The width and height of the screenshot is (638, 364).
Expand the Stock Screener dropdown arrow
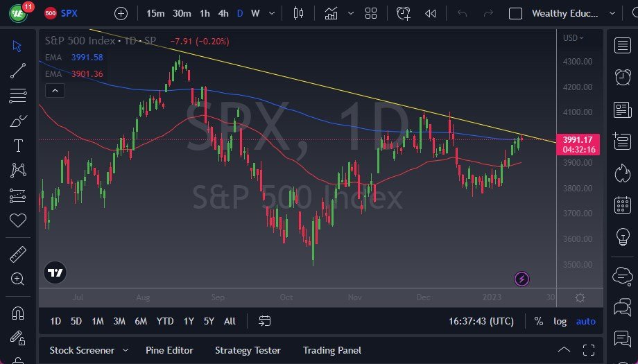(126, 350)
